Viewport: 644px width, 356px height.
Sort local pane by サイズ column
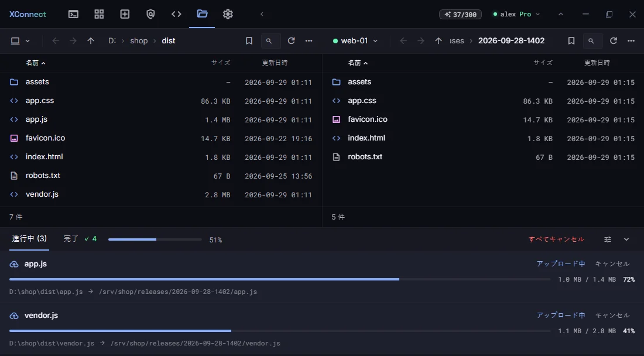[x=221, y=63]
